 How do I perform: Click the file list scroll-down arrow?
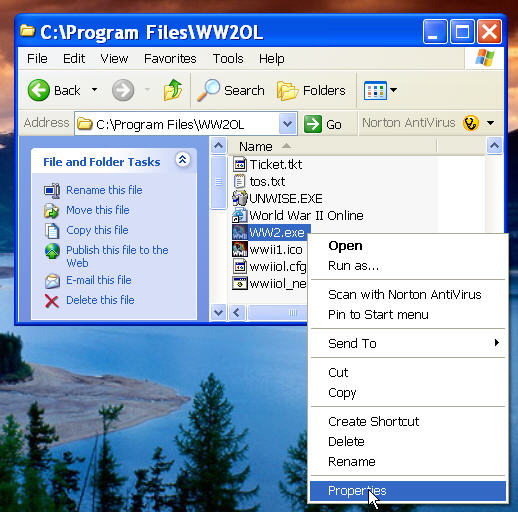pyautogui.click(x=219, y=313)
